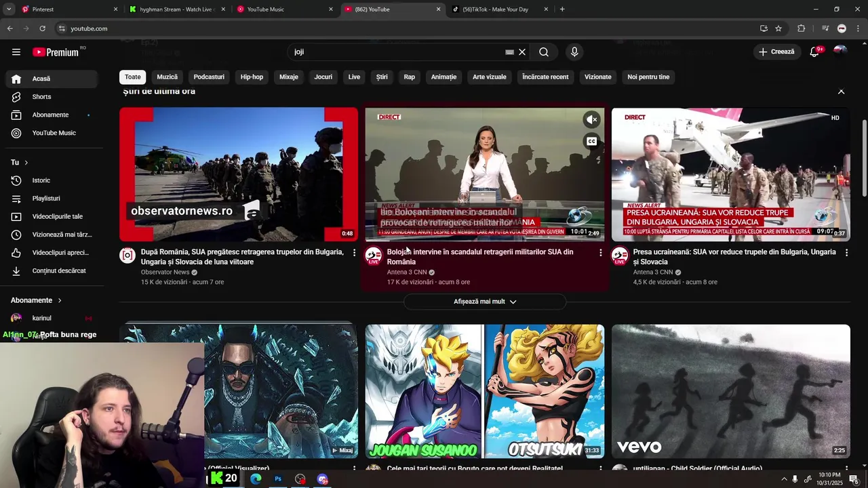This screenshot has width=868, height=488.
Task: Select the Hip-hop filter chip
Action: (252, 77)
